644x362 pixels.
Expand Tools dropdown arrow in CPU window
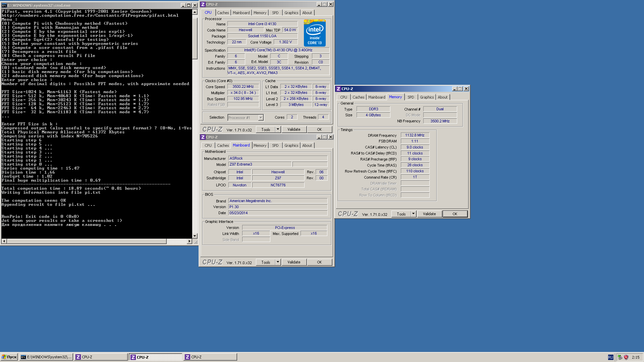pyautogui.click(x=278, y=129)
